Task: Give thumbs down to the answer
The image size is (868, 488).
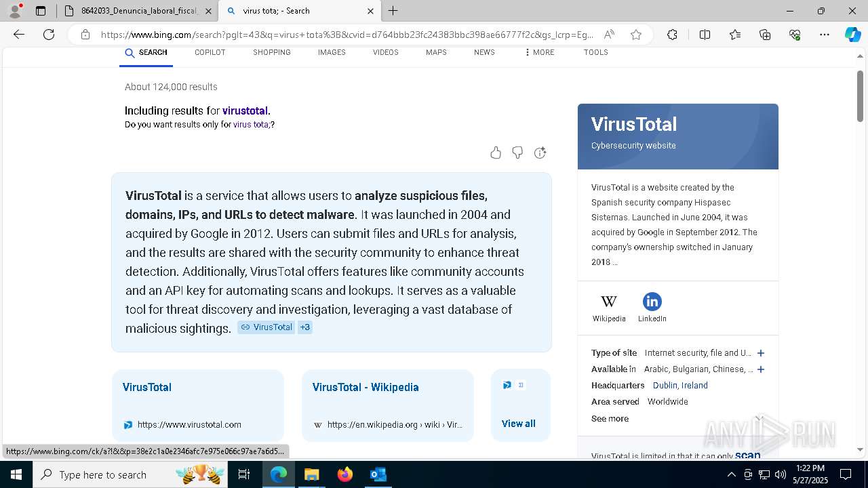Action: click(x=517, y=152)
